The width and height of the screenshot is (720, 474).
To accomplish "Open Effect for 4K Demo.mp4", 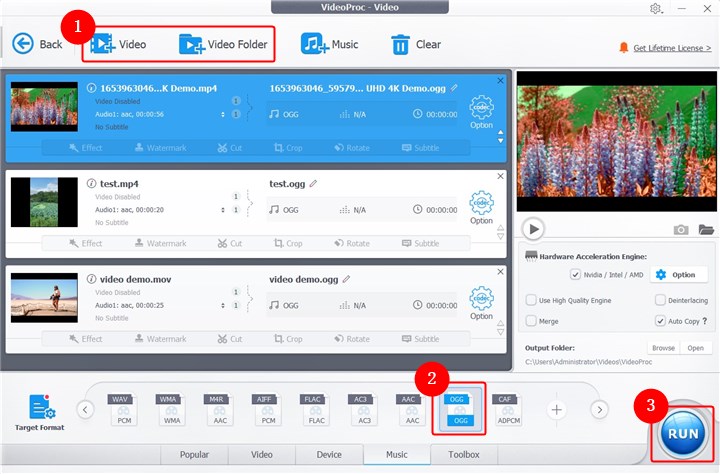I will tap(85, 147).
